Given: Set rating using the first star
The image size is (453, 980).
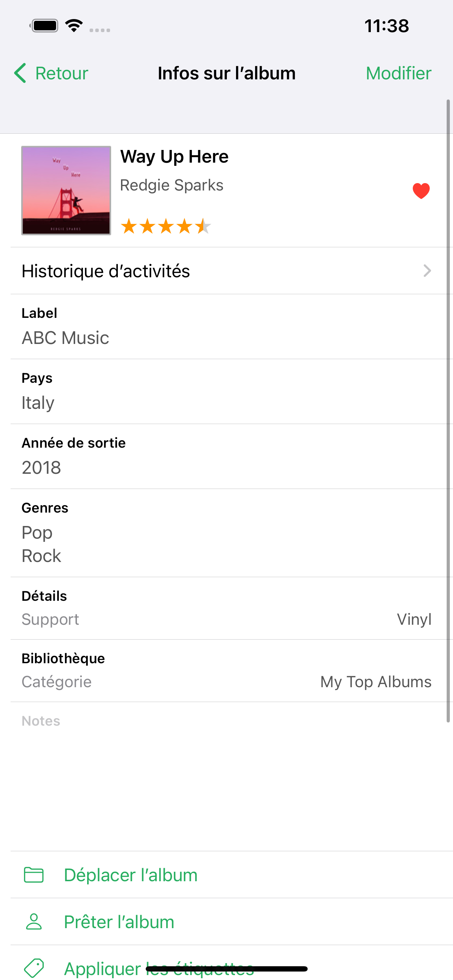Looking at the screenshot, I should (129, 226).
